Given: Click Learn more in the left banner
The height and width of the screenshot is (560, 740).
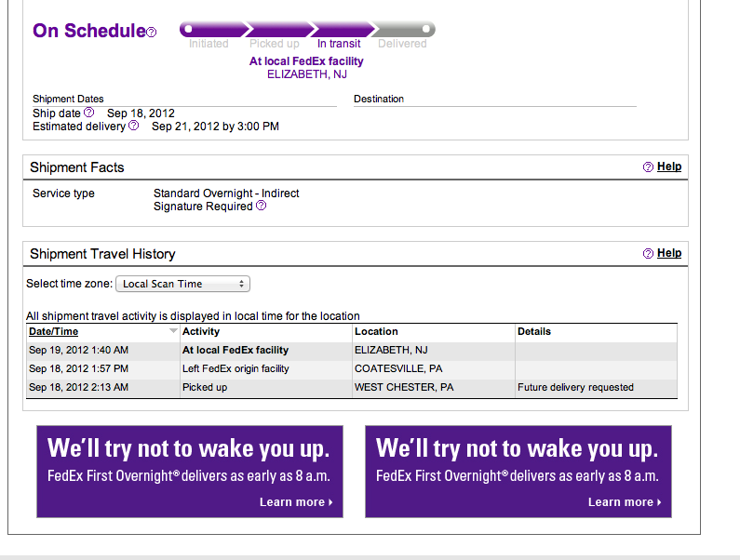Looking at the screenshot, I should (x=296, y=502).
